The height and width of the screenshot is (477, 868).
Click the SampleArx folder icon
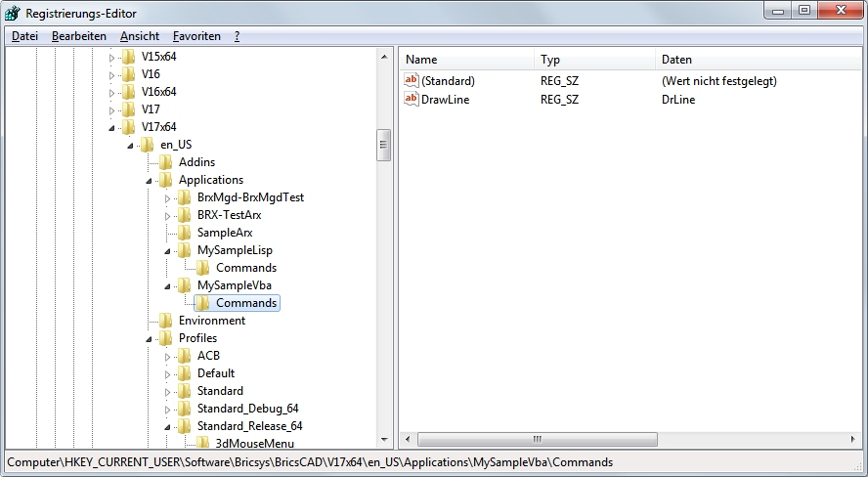184,233
